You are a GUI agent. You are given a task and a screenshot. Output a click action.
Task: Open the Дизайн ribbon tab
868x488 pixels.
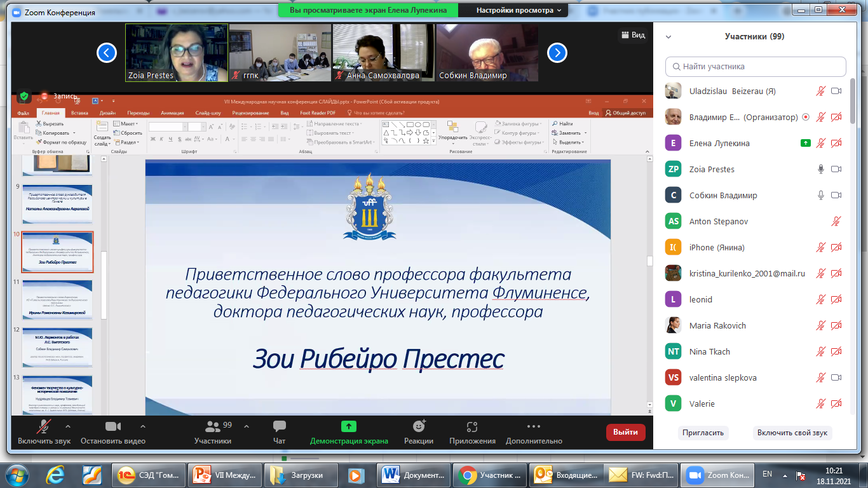point(107,112)
